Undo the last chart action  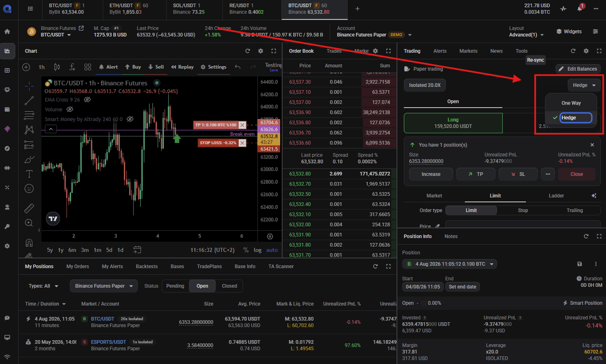(238, 67)
